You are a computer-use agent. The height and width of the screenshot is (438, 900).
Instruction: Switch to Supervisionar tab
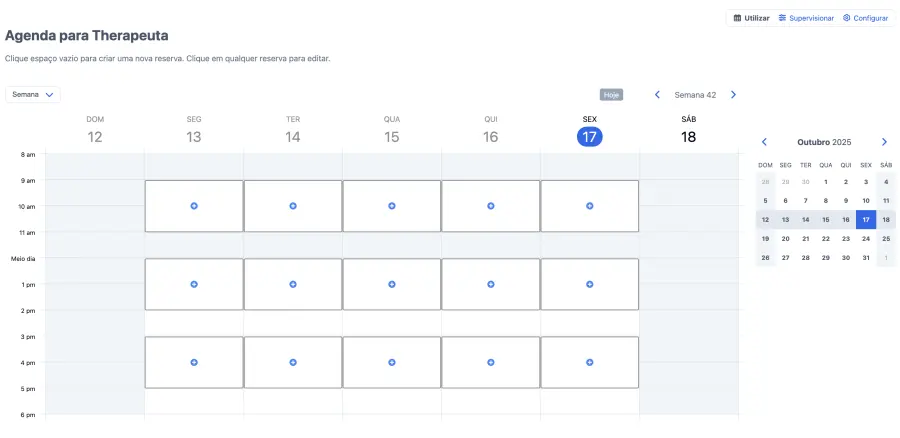click(807, 18)
